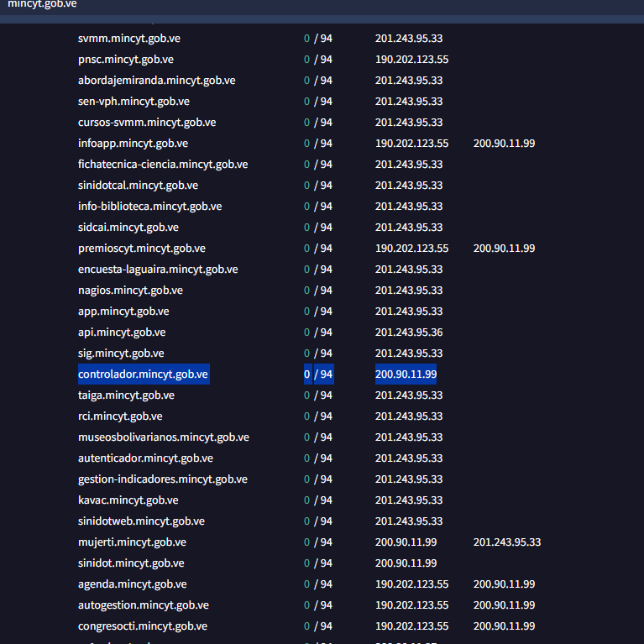Click IP 200.90.11.99 in sinidot row

click(406, 562)
